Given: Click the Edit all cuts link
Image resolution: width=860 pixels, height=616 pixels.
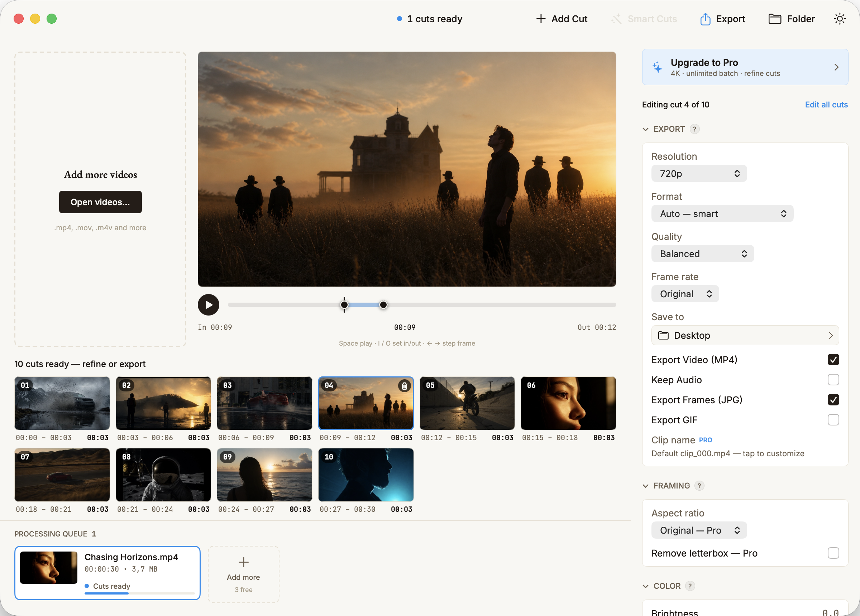Looking at the screenshot, I should [x=826, y=105].
